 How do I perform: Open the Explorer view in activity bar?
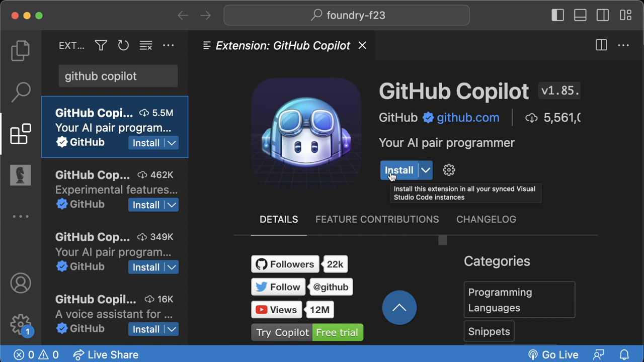click(21, 50)
